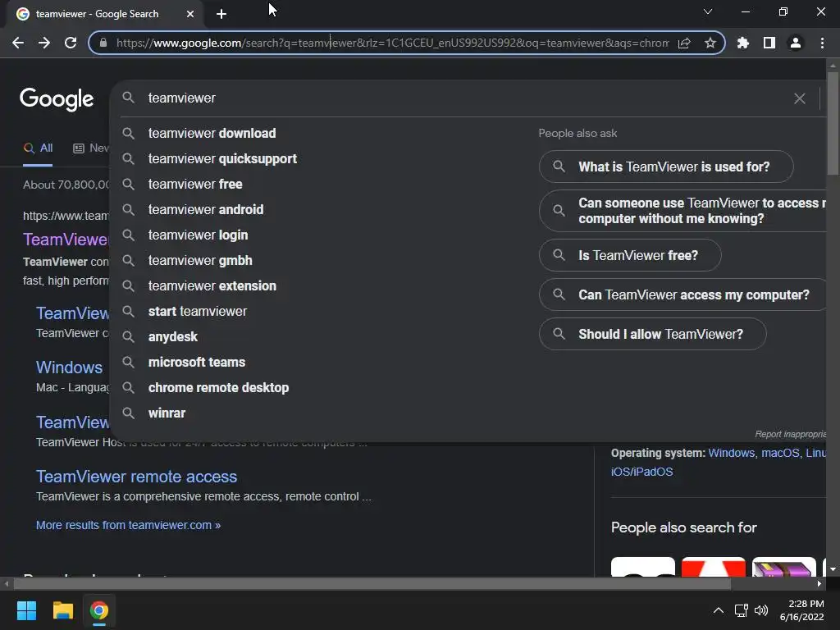The width and height of the screenshot is (840, 630).
Task: Open TeamViewer remote access result link
Action: 136,477
